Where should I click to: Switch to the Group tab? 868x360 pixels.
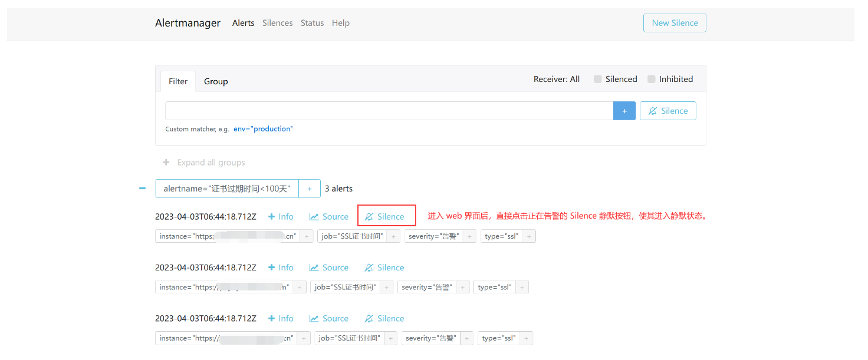coord(216,81)
